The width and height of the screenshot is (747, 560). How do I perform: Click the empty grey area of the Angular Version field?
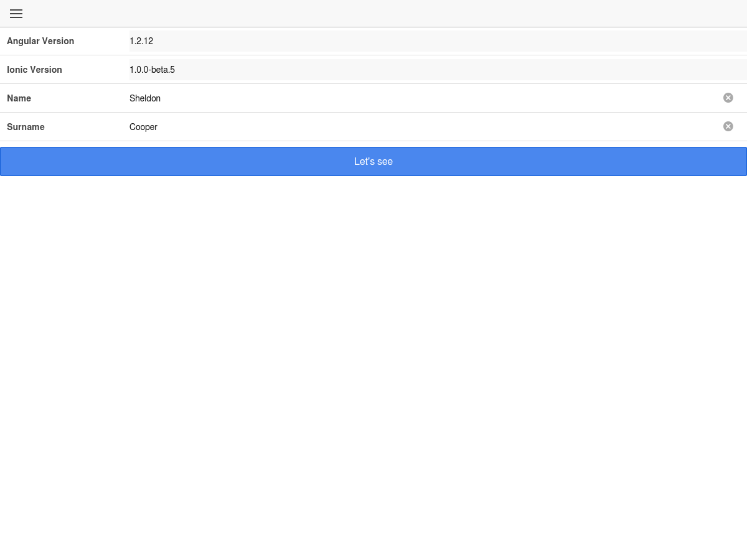pyautogui.click(x=436, y=41)
